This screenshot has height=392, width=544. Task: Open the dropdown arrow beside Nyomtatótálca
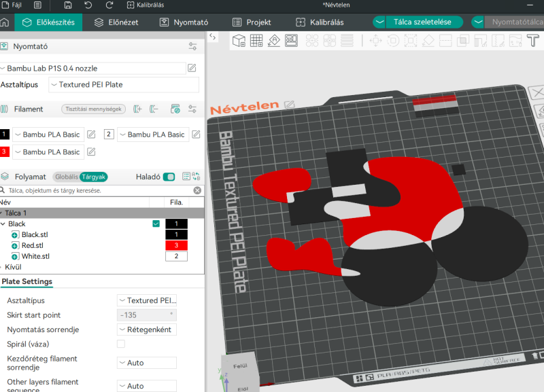tap(478, 22)
